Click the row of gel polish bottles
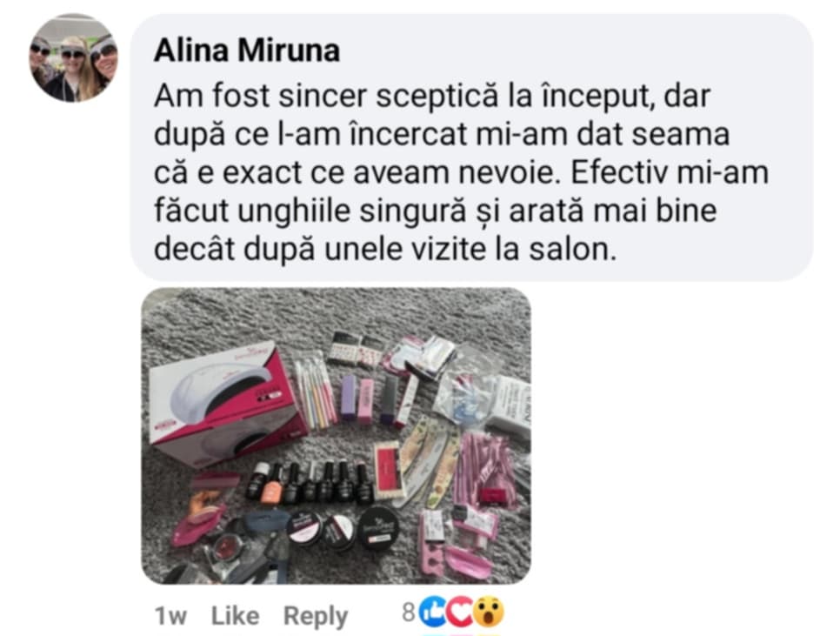The width and height of the screenshot is (840, 636). (x=309, y=482)
